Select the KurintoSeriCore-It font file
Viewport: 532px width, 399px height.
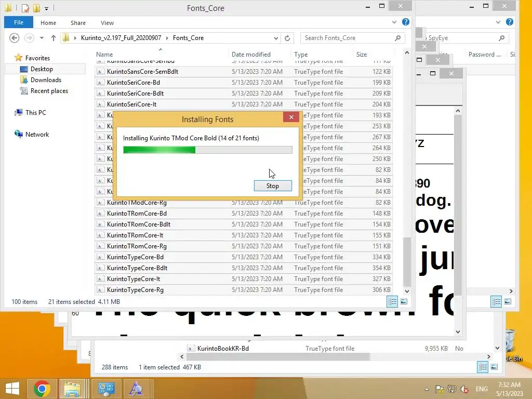pyautogui.click(x=244, y=104)
